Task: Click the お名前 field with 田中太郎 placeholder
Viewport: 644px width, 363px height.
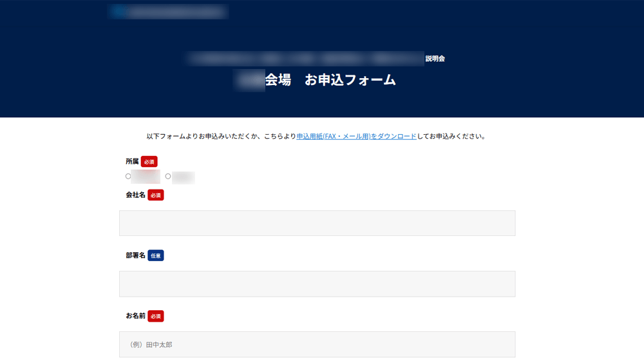Action: (317, 344)
